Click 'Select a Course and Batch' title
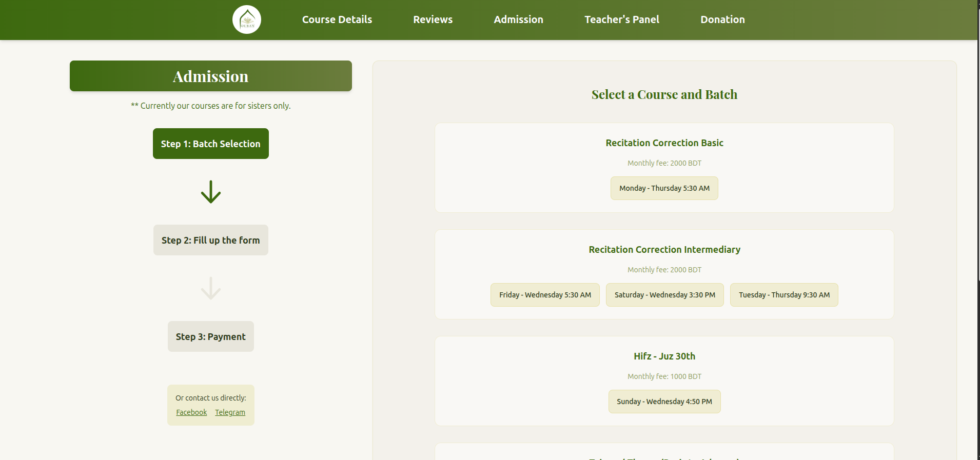The image size is (980, 460). pos(664,94)
